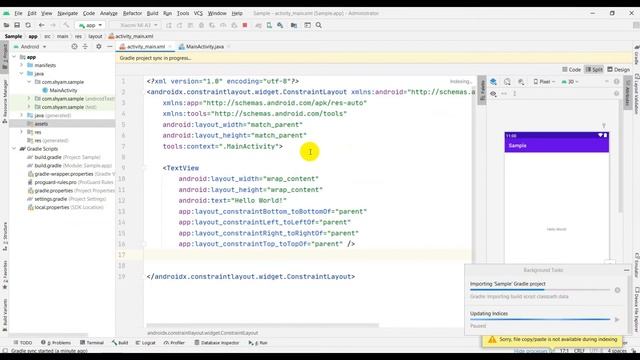The width and height of the screenshot is (640, 360).
Task: Open the app run configuration dropdown
Action: tap(90, 25)
